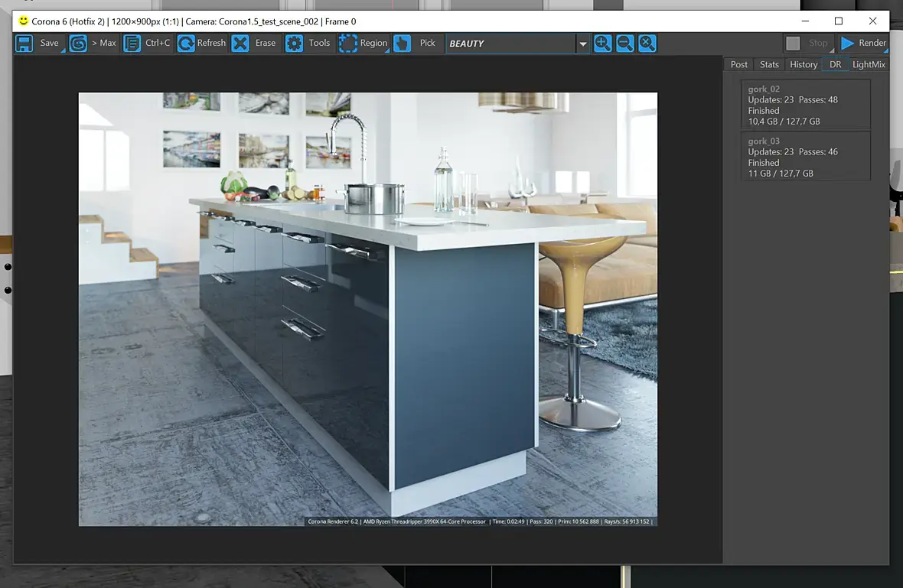
Task: Click 'Updates: 23 Passes: 46' line
Action: [793, 152]
